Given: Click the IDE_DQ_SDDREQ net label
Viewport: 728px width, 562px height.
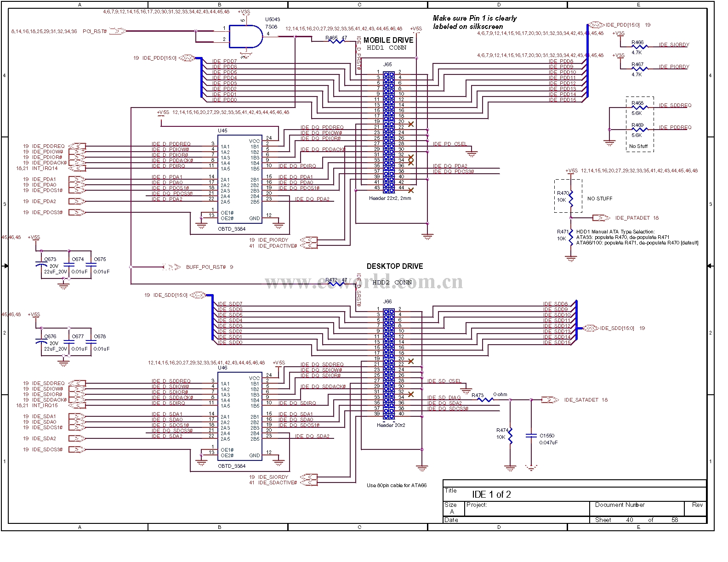Looking at the screenshot, I should [x=322, y=364].
